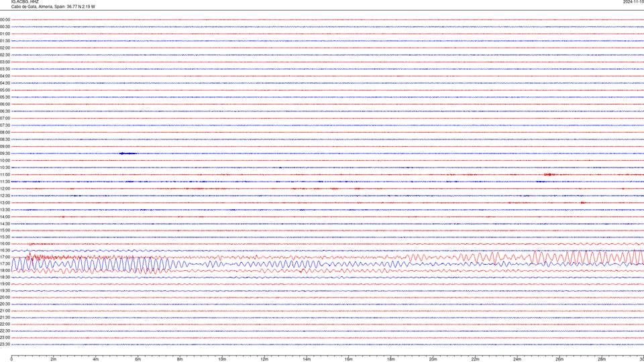Click the 19:00 time label
This screenshot has height=362, width=644.
click(5, 284)
